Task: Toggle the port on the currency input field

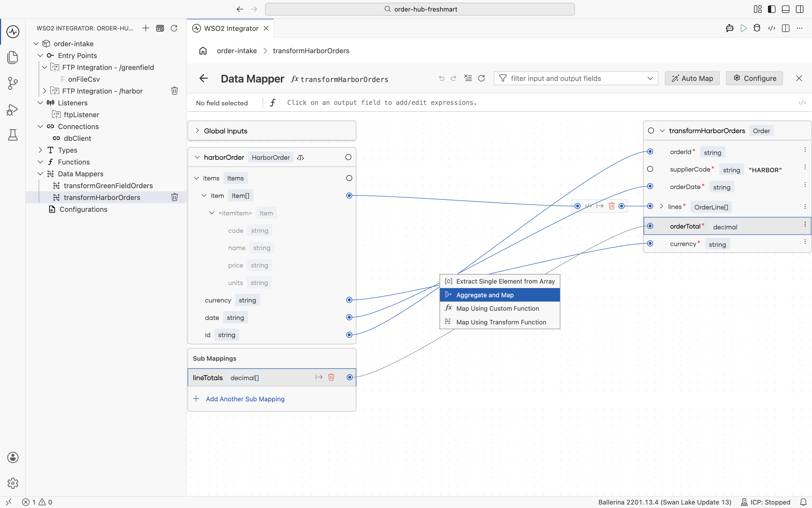Action: coord(349,300)
